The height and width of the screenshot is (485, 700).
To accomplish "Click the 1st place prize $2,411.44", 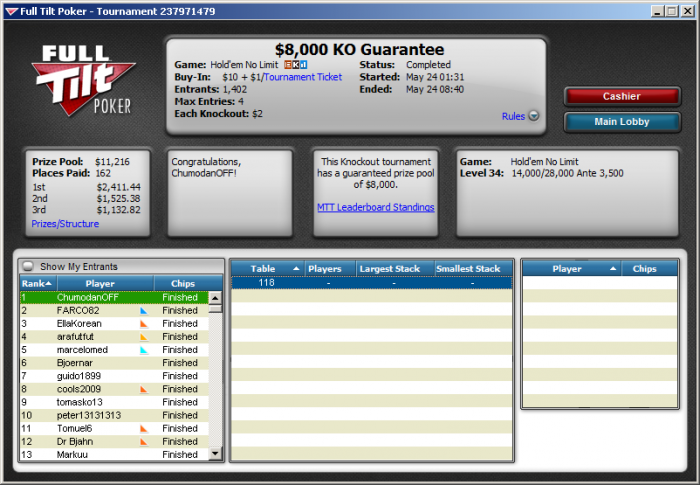I will point(118,187).
